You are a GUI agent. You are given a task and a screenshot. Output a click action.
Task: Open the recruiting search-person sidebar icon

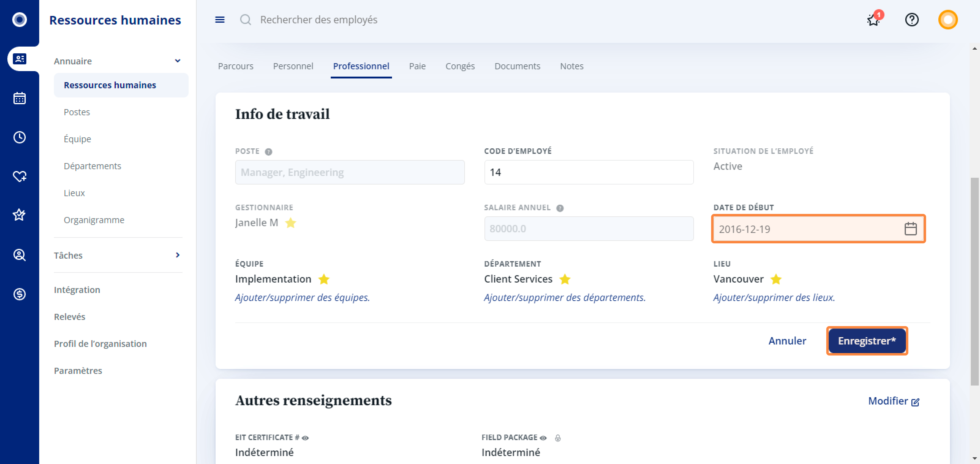click(19, 255)
